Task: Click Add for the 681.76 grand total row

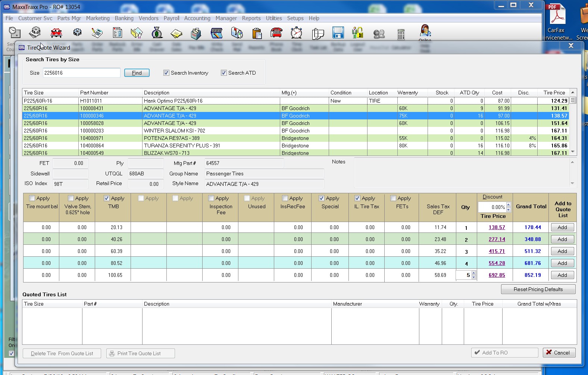Action: (562, 263)
